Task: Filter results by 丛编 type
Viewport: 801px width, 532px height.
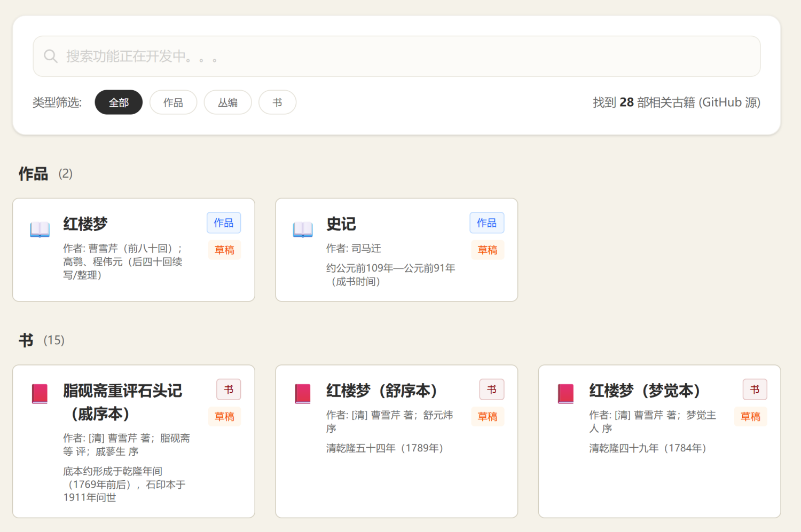Action: (x=227, y=102)
